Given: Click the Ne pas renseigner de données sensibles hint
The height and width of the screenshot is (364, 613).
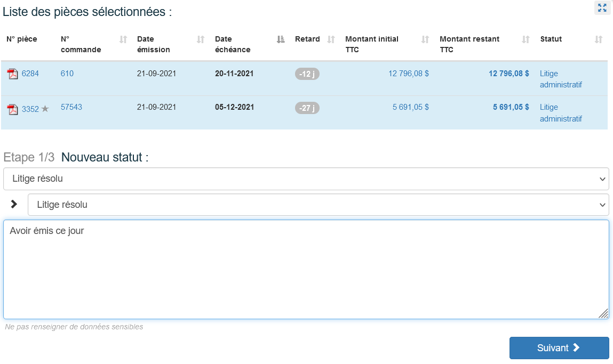Looking at the screenshot, I should pyautogui.click(x=74, y=327).
